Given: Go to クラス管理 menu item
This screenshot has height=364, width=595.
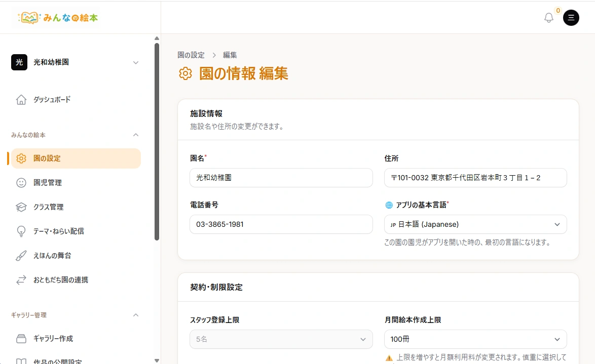Looking at the screenshot, I should click(x=76, y=207).
